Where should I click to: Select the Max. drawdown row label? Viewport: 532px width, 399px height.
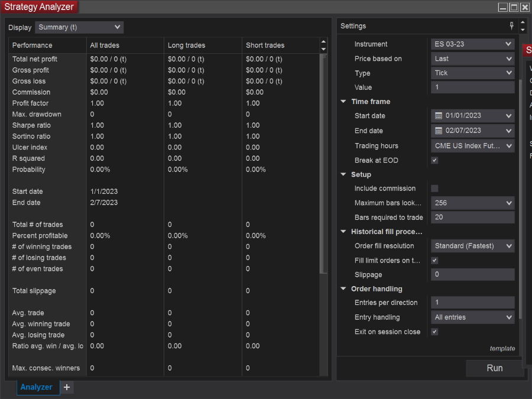37,114
